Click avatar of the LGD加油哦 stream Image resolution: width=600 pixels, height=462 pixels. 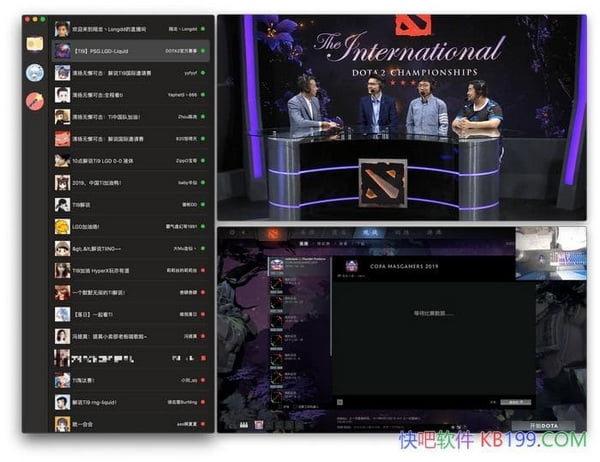tap(62, 226)
